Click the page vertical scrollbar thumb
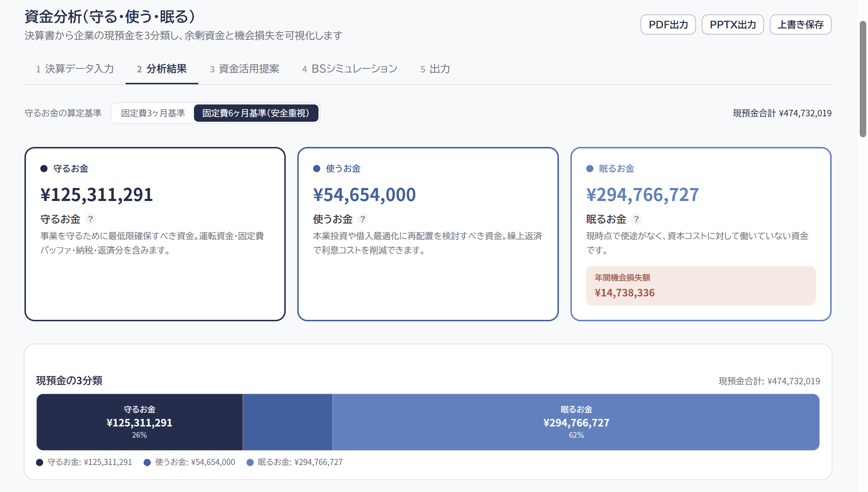The height and width of the screenshot is (492, 868). [863, 79]
